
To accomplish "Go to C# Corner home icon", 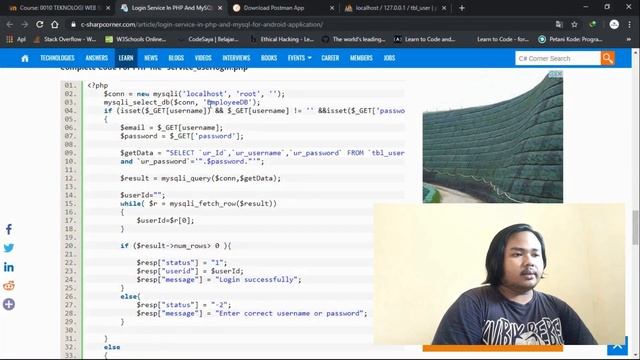I will tap(25, 58).
